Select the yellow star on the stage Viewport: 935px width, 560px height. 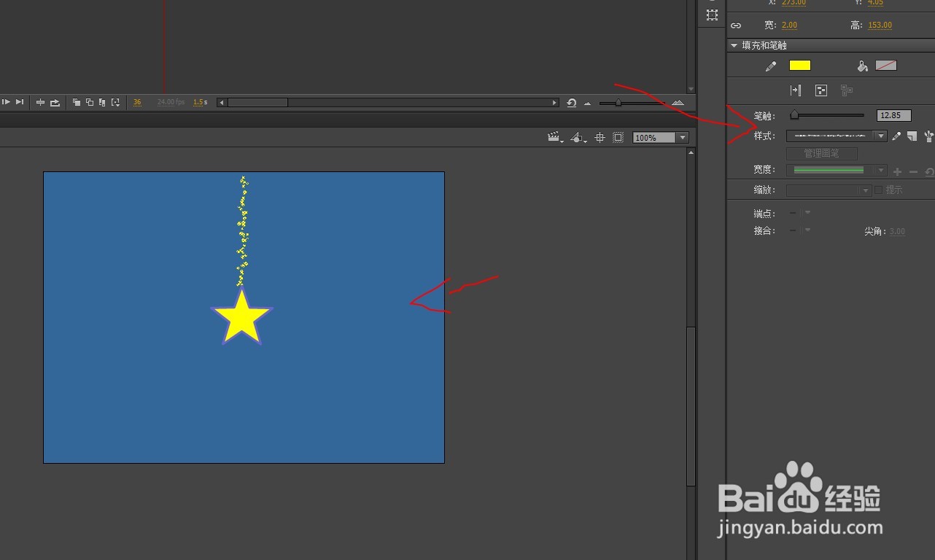click(241, 318)
